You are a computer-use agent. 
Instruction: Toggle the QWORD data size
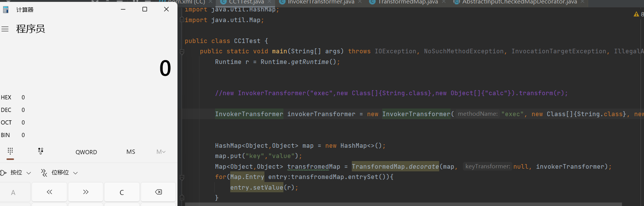pos(86,152)
